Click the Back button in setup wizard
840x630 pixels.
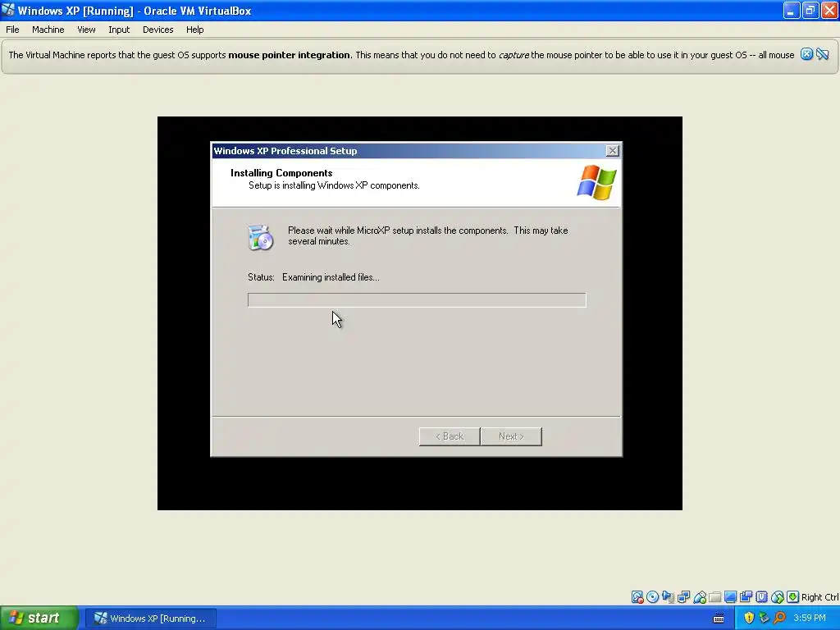click(x=450, y=436)
